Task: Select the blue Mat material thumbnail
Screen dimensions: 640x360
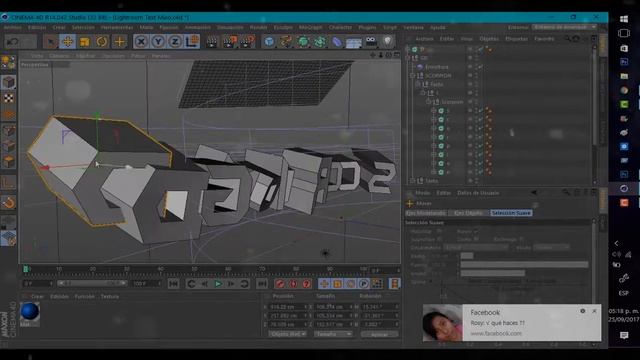Action: click(30, 313)
